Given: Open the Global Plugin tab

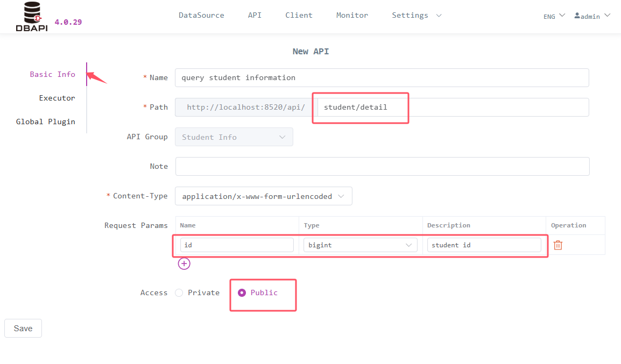Looking at the screenshot, I should [x=45, y=122].
